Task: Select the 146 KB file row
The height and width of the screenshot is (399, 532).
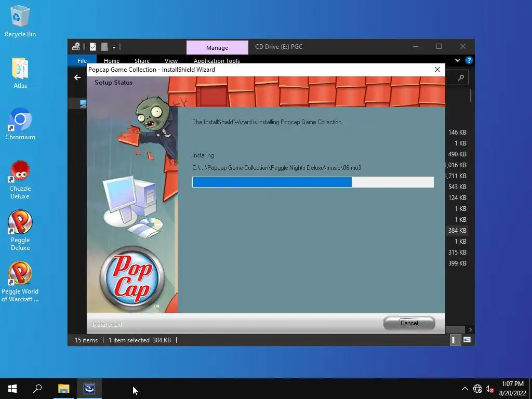Action: [457, 132]
